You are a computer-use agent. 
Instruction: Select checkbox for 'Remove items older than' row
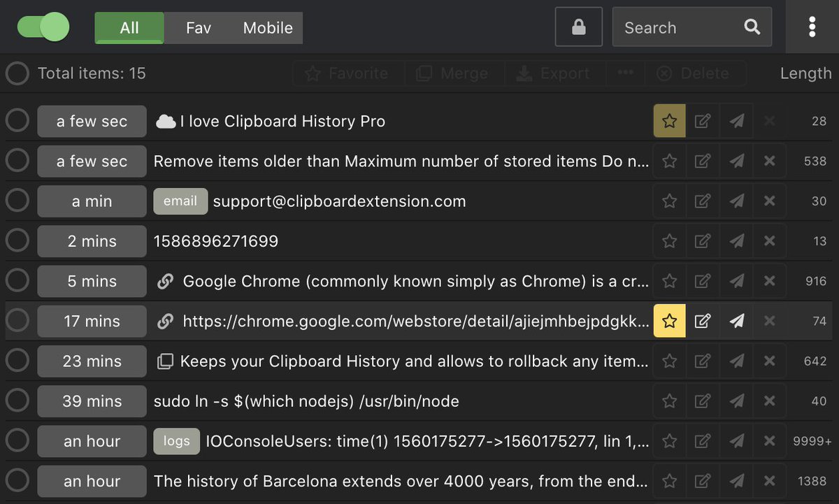pos(17,161)
